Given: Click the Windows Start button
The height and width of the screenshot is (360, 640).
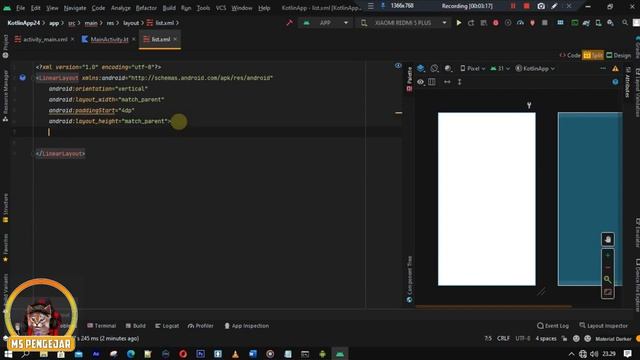Looking at the screenshot, I should [8, 354].
